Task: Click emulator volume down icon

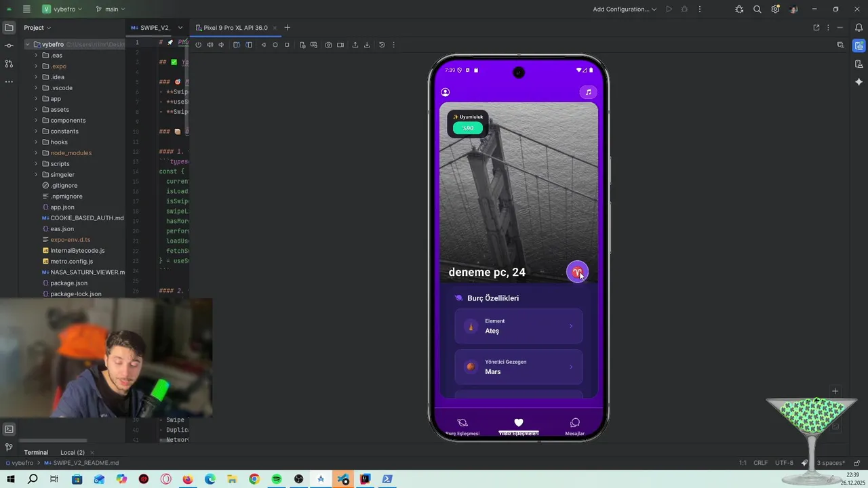Action: pyautogui.click(x=221, y=45)
